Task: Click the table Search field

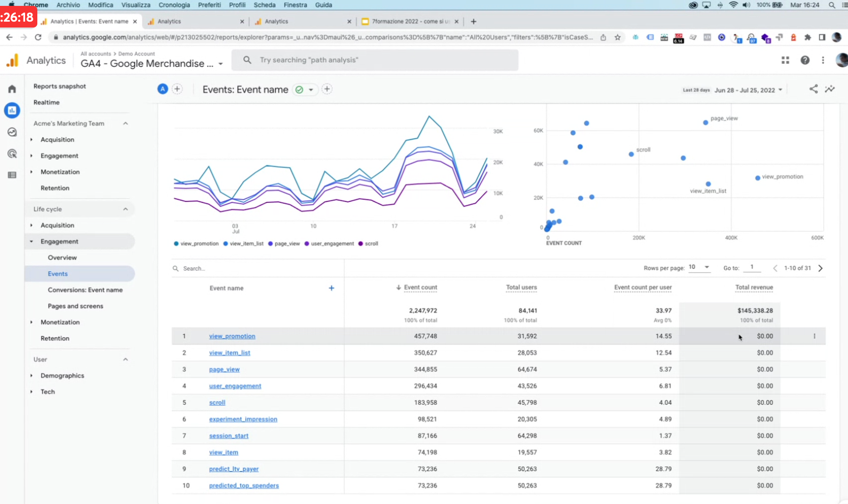Action: pos(257,268)
